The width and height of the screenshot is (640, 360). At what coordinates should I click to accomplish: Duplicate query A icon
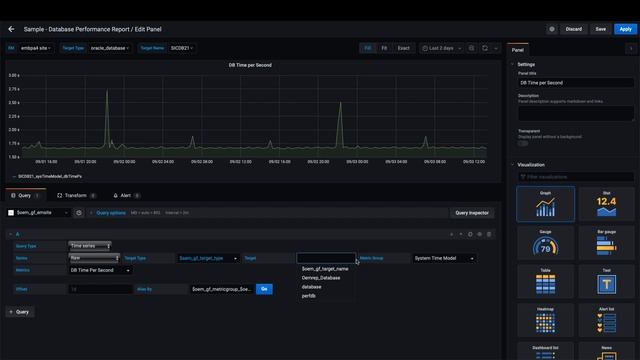(470, 234)
